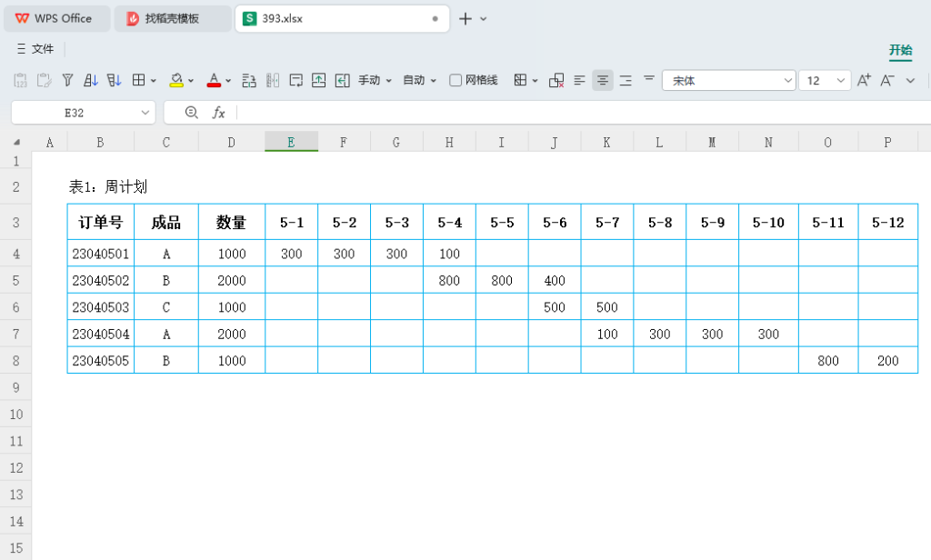Click the 订单号 header cell
Screen dimensions: 931x560
[101, 222]
